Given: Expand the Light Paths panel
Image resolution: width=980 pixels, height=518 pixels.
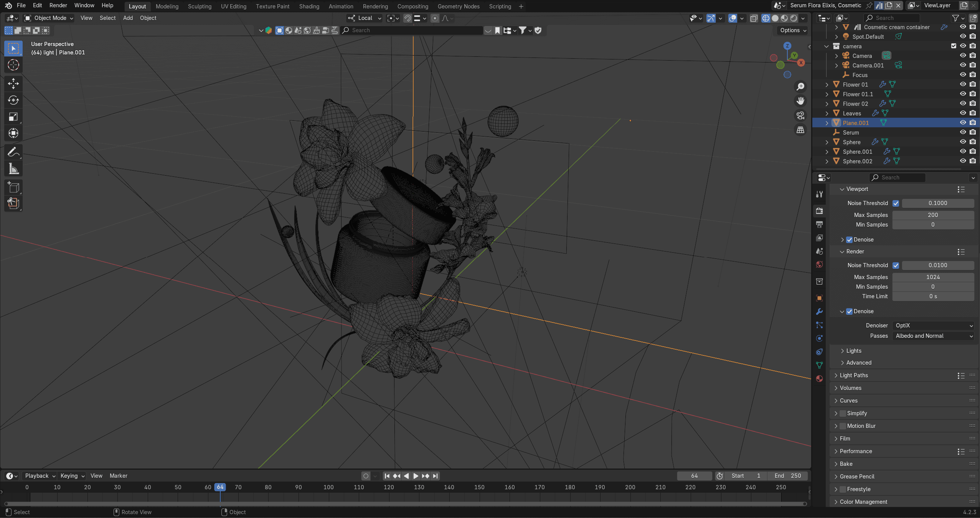Looking at the screenshot, I should (854, 375).
